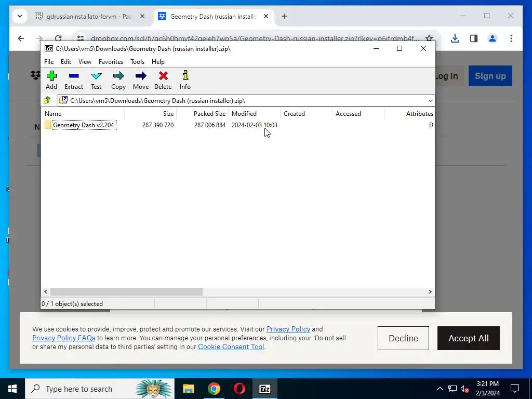
Task: Open Chrome tab search dropdown
Action: coord(20,16)
